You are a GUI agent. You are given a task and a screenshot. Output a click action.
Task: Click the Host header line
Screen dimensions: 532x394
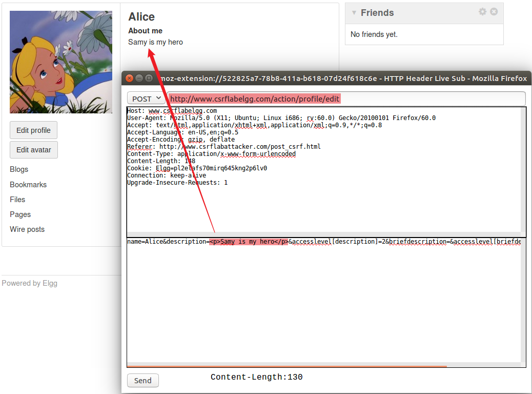tap(172, 111)
